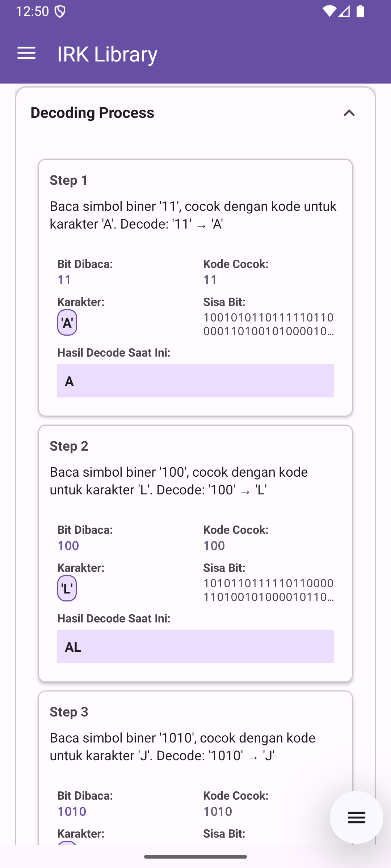
Task: Tap the floating menu button
Action: [356, 817]
